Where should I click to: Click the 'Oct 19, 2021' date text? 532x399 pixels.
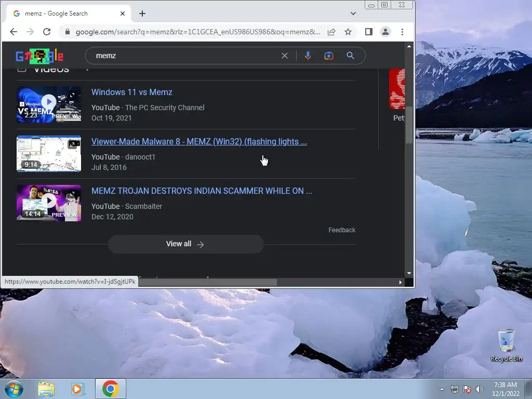tap(111, 118)
